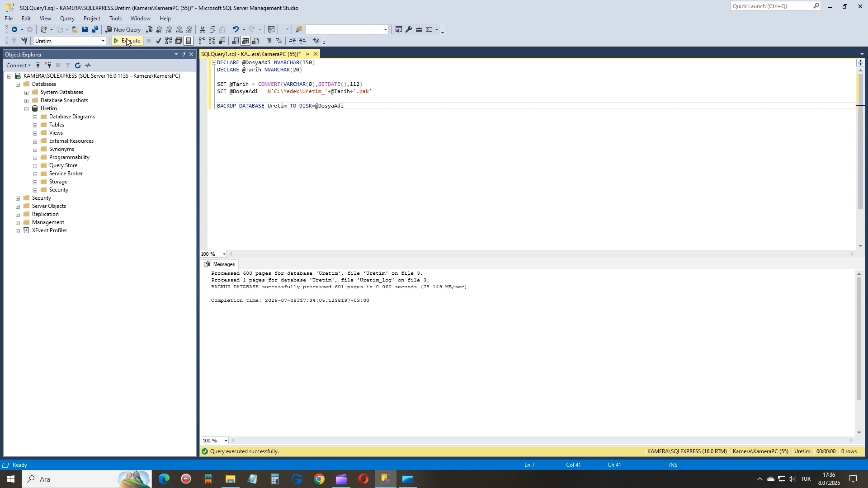This screenshot has width=868, height=488.
Task: Open the empty Find combo box dropdown
Action: pyautogui.click(x=386, y=30)
